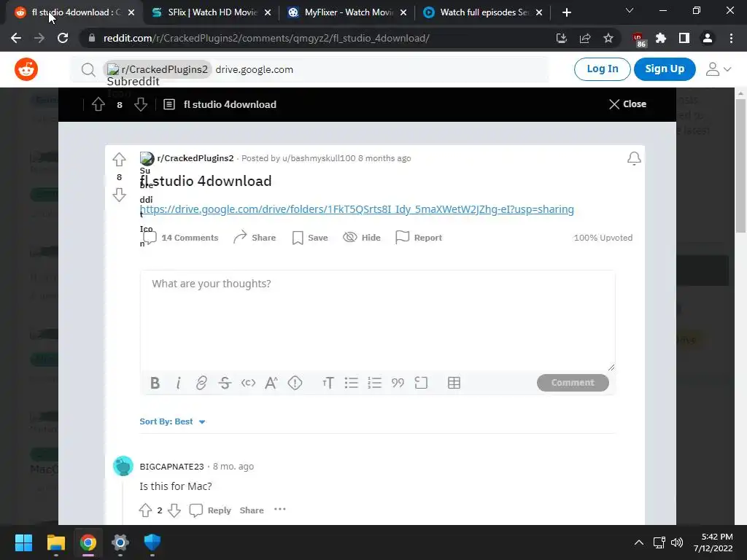
Task: Save the fl studio post
Action: pos(310,238)
